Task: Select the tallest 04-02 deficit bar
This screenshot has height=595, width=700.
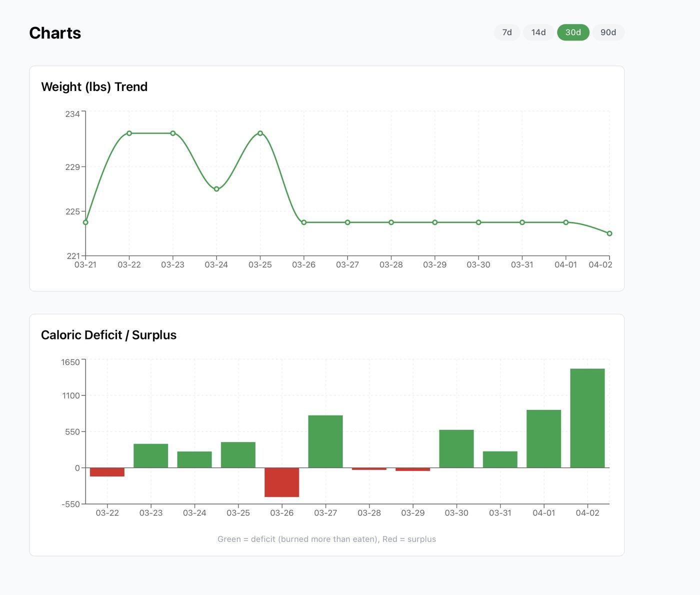Action: click(587, 418)
